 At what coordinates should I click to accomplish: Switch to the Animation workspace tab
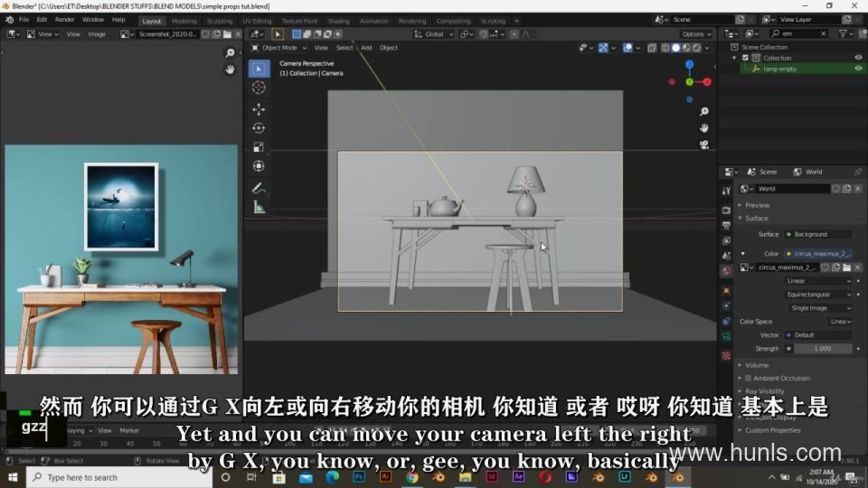[x=373, y=21]
